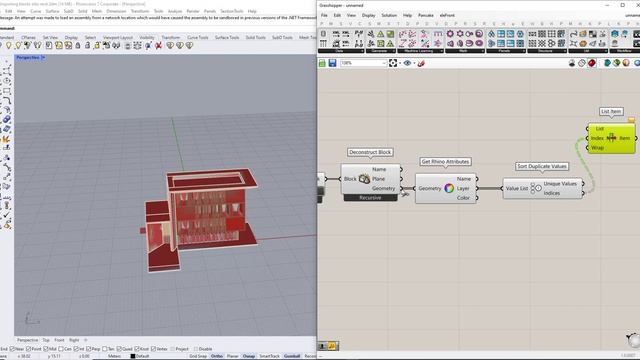The image size is (640, 360).
Task: Click the yellow markov icon at canvas bottom left
Action: [x=332, y=346]
